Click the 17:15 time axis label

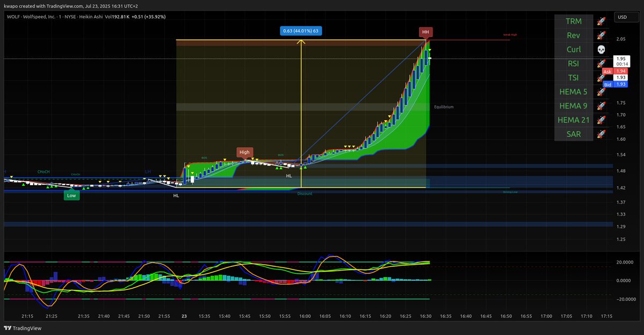(606, 316)
